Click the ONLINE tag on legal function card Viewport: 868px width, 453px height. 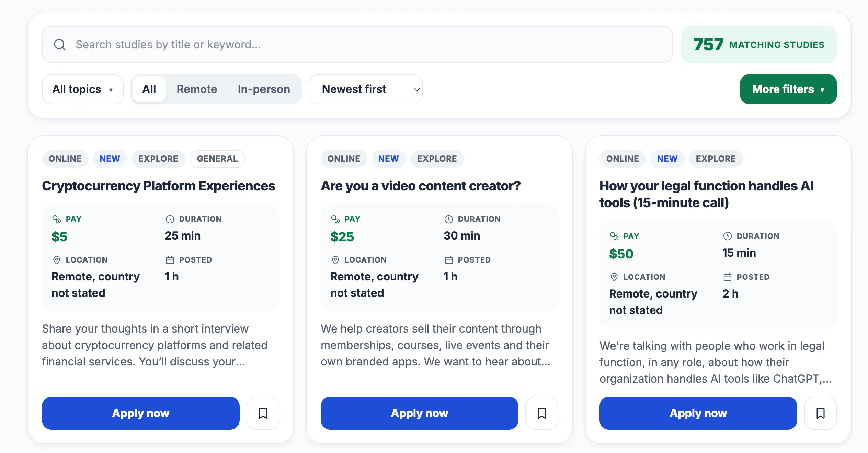click(x=623, y=159)
